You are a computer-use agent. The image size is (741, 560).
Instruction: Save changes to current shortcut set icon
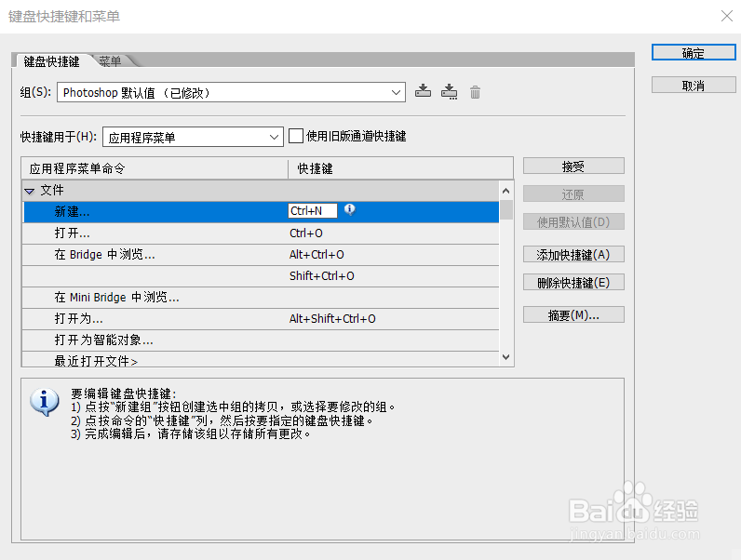(x=423, y=91)
